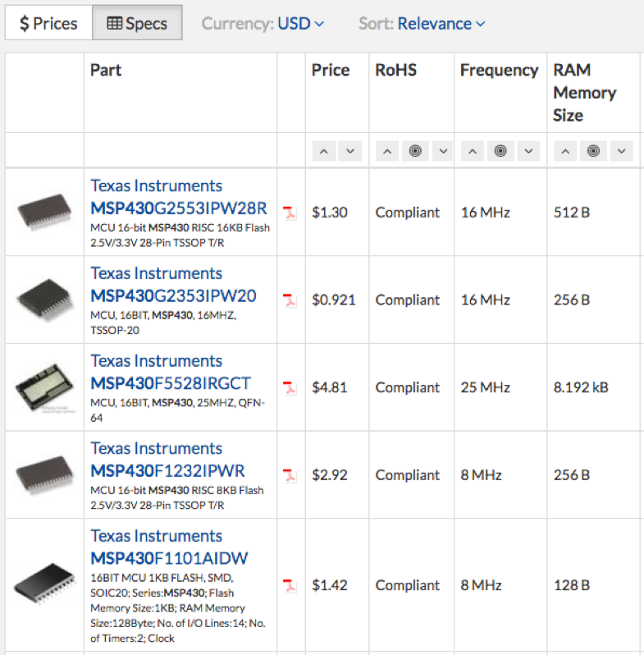The height and width of the screenshot is (655, 644).
Task: Click the Part column header
Action: tap(106, 70)
